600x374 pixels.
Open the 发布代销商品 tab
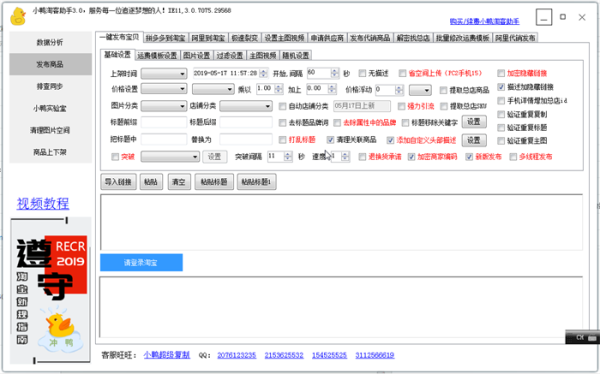370,38
